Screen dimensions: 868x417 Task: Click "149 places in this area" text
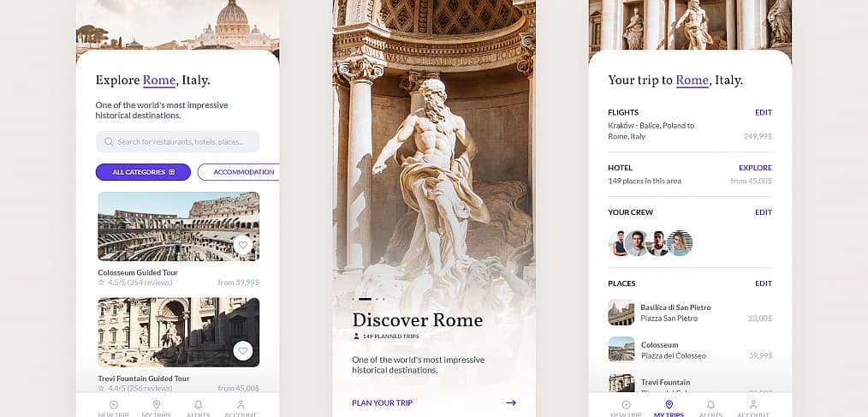(x=645, y=181)
